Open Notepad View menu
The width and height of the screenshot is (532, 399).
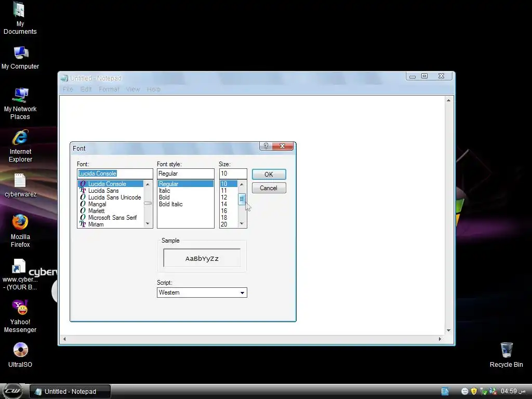click(133, 89)
